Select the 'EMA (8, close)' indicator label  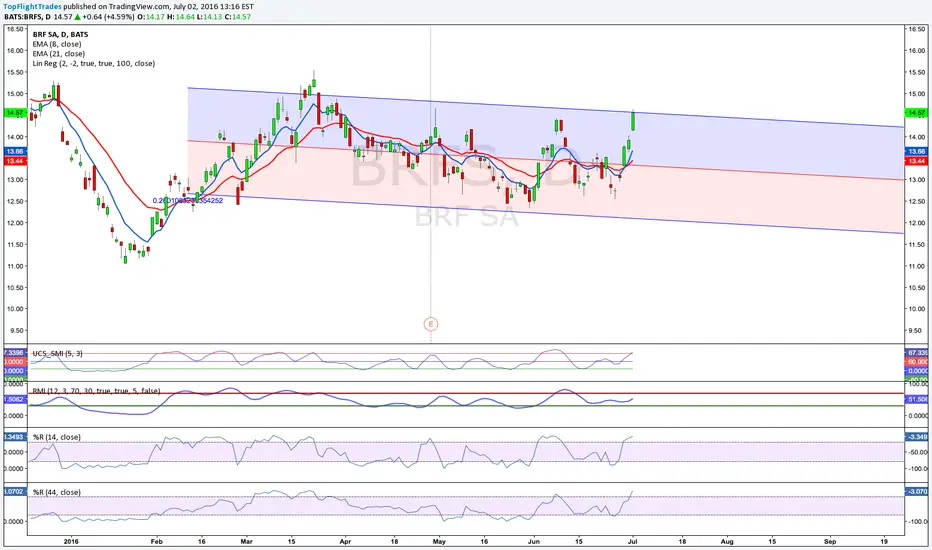[57, 44]
